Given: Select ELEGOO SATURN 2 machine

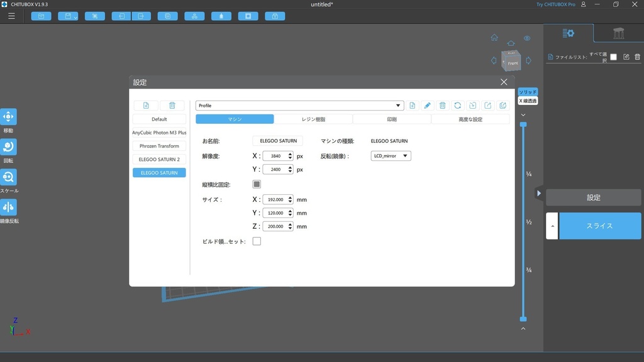Looking at the screenshot, I should tap(159, 159).
